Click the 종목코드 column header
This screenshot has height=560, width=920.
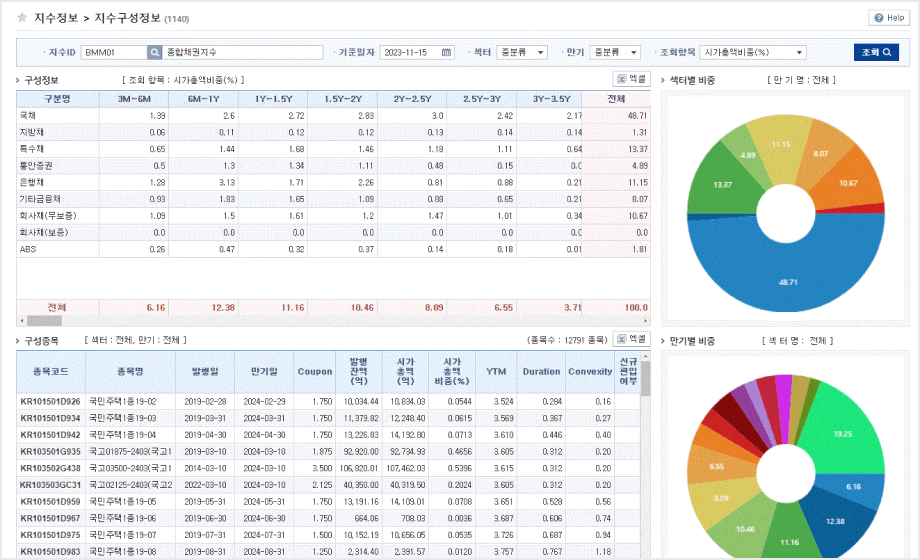point(51,372)
